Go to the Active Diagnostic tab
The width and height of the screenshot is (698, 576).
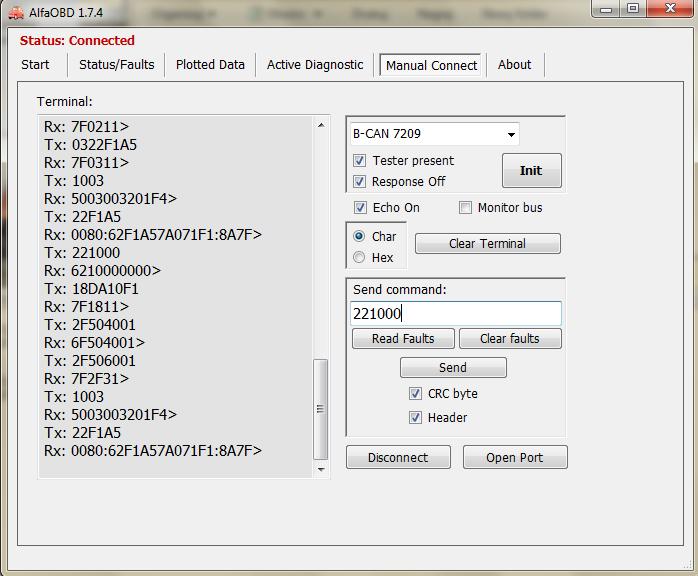pos(315,65)
